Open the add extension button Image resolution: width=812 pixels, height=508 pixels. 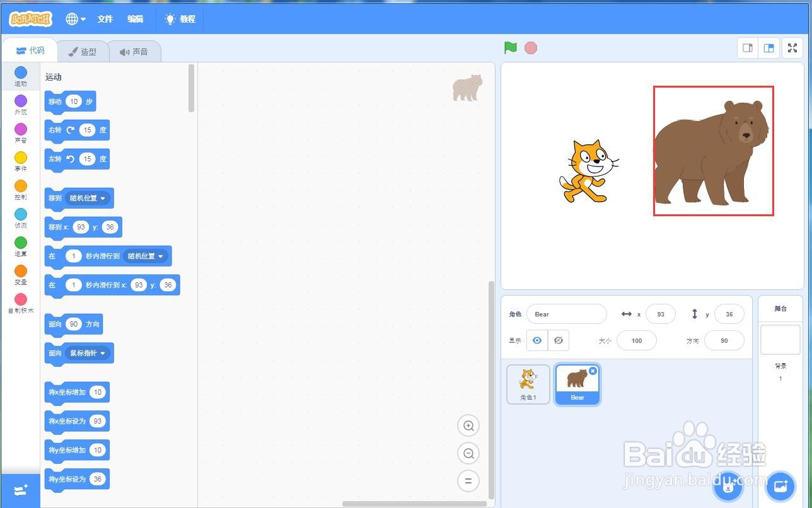tap(20, 490)
